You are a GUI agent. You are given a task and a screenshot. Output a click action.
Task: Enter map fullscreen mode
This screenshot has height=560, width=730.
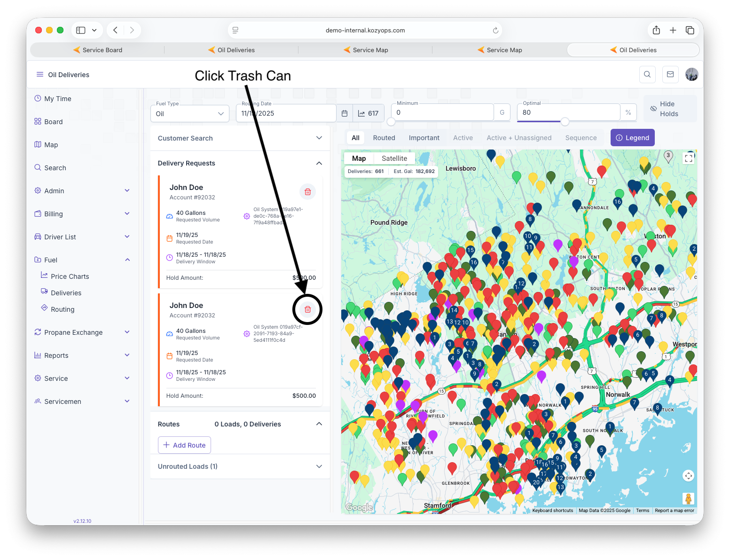tap(689, 158)
